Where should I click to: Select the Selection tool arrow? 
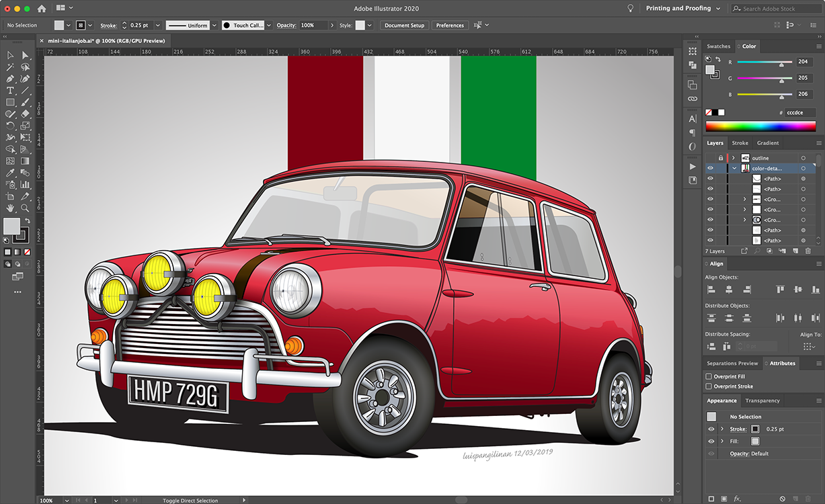10,55
